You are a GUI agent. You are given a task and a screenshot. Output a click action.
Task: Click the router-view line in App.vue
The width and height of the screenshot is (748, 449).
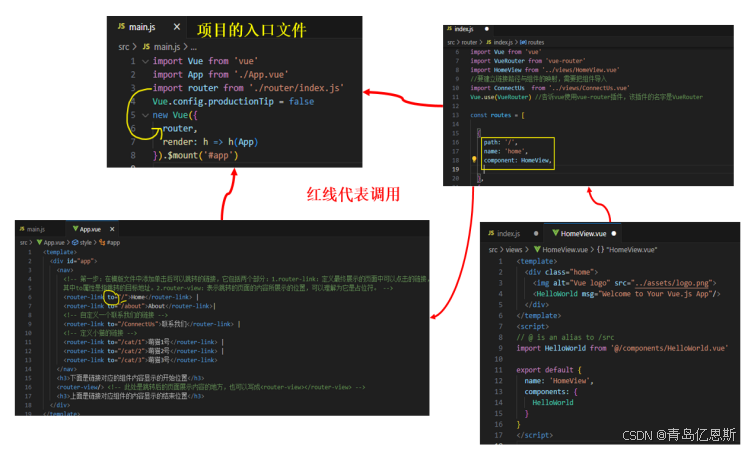[211, 387]
